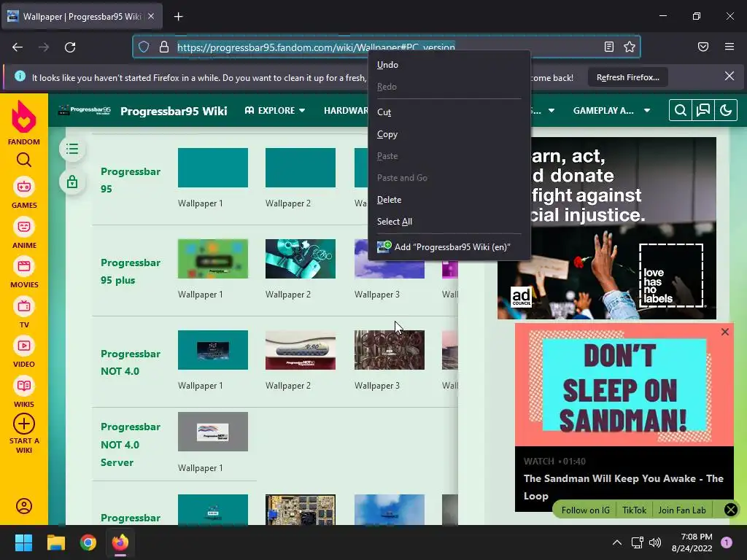Image resolution: width=747 pixels, height=560 pixels.
Task: Click the Firefox taskbar icon
Action: 120,542
